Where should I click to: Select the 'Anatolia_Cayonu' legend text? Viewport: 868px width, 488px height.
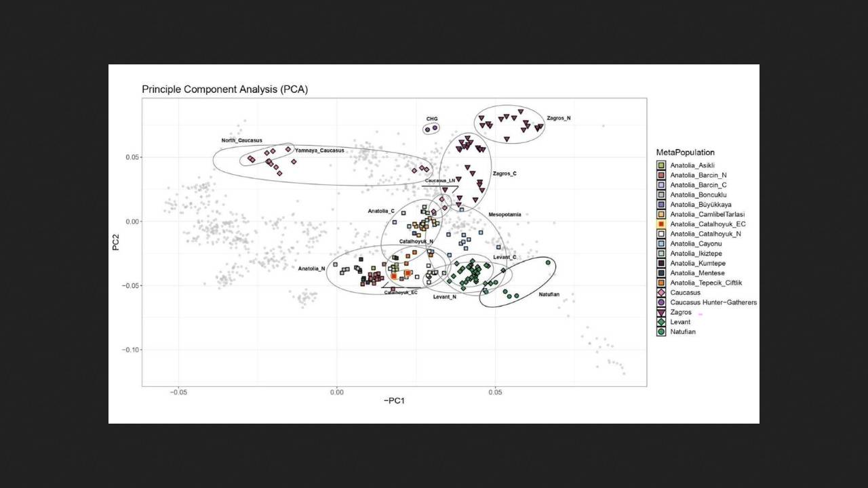(x=696, y=243)
